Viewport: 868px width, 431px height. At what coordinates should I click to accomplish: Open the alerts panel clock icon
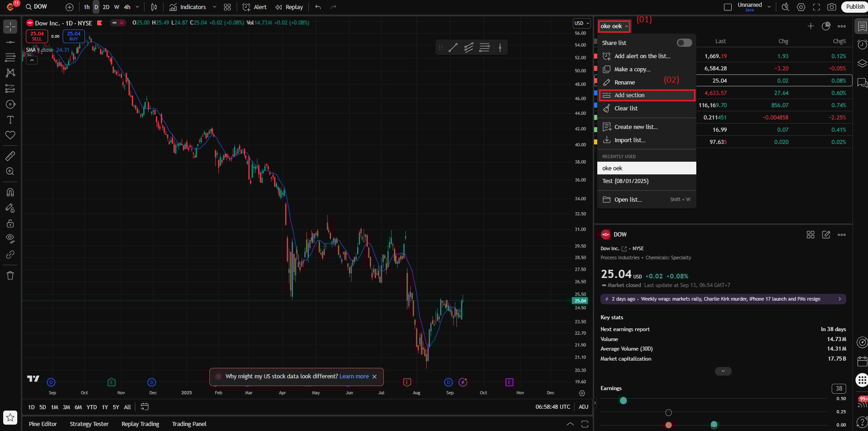pos(862,45)
